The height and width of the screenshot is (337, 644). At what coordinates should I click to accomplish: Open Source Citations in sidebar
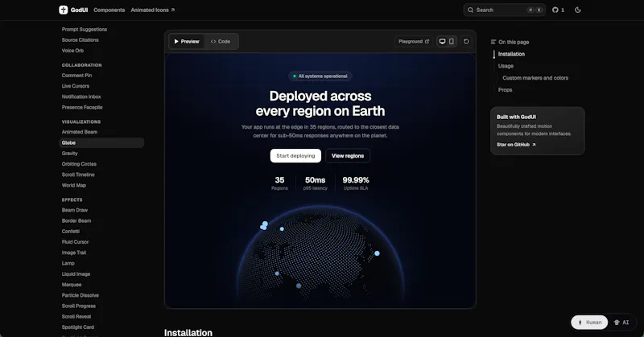pos(80,40)
